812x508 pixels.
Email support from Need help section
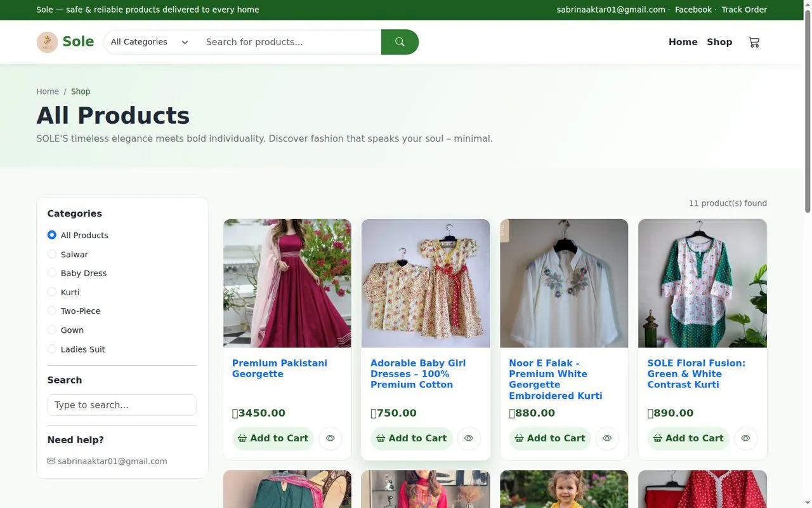(112, 461)
